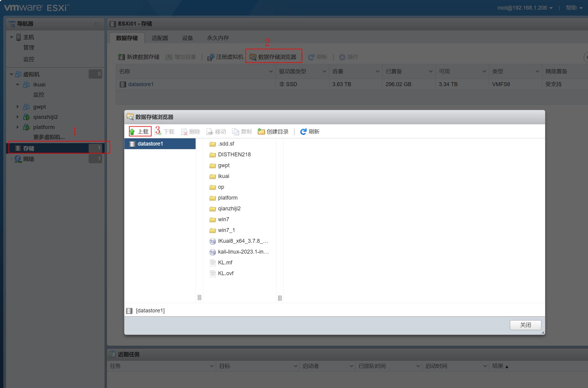Select the DISTHEN218 folder icon

pyautogui.click(x=213, y=155)
